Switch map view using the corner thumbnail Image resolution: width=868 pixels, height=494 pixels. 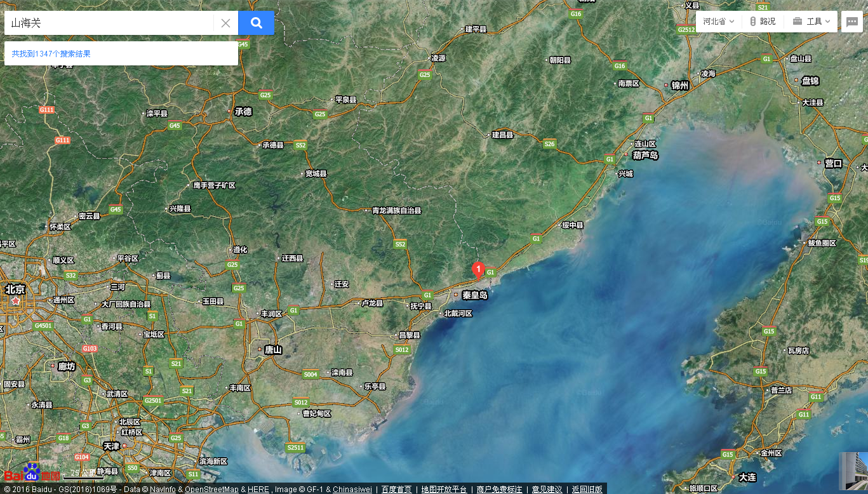pyautogui.click(x=853, y=471)
